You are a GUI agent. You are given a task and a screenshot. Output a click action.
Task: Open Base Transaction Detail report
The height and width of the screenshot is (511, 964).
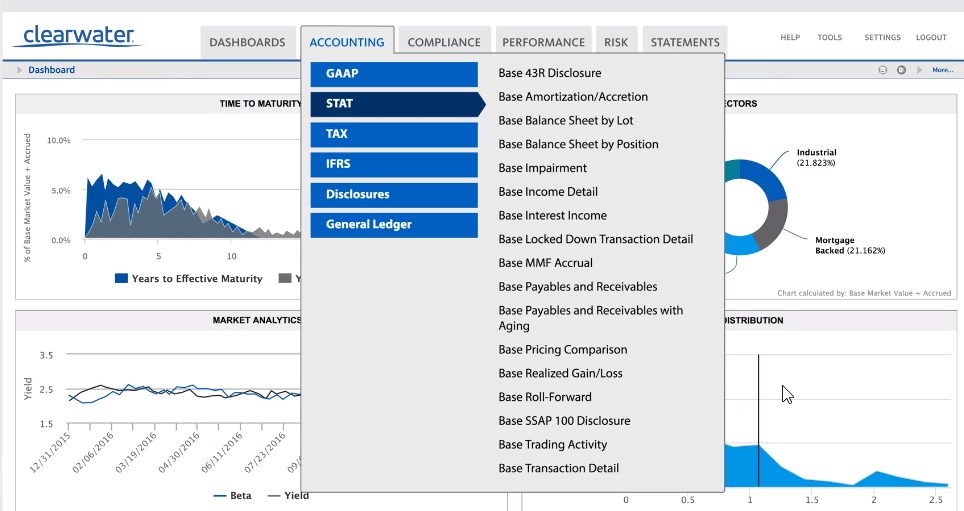point(558,469)
